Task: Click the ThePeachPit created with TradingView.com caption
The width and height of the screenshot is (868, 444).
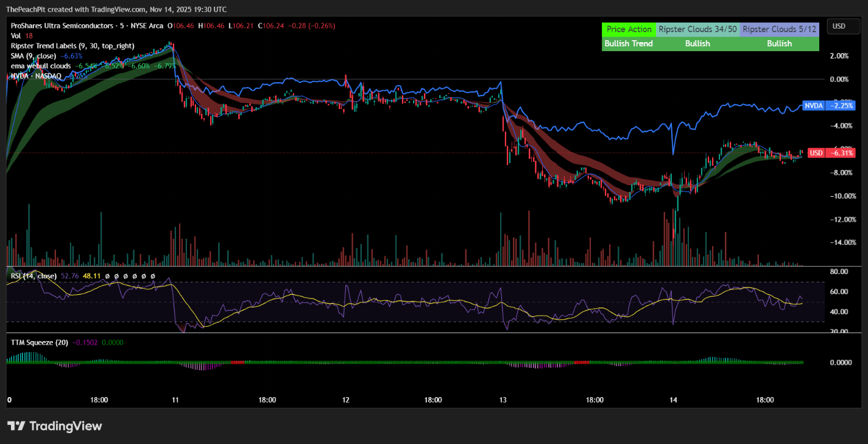Action: pyautogui.click(x=116, y=10)
